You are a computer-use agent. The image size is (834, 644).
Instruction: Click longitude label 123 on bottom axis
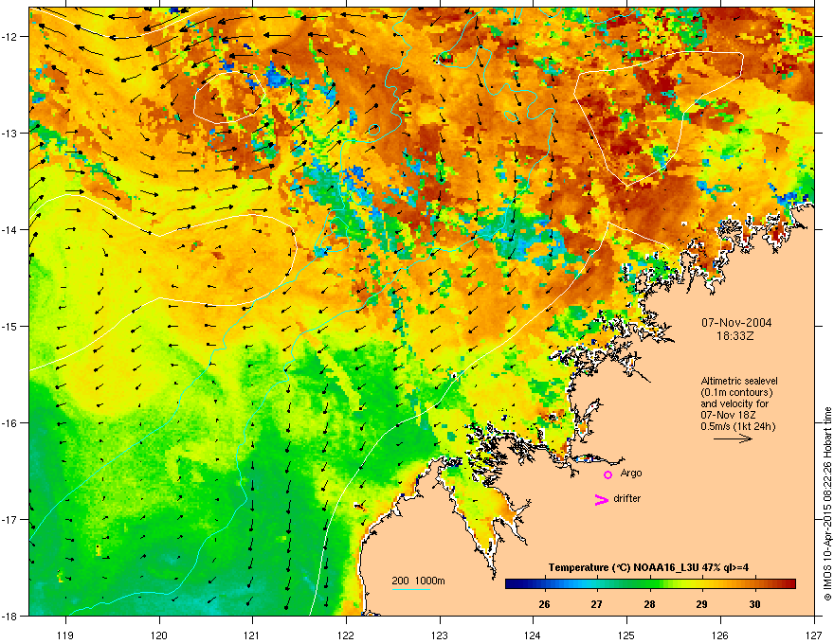pos(440,635)
